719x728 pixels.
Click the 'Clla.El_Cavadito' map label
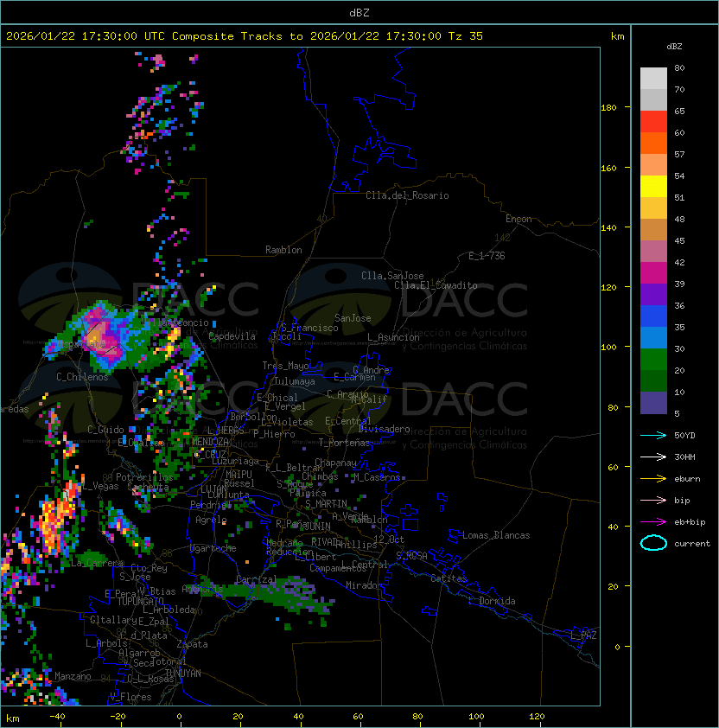[x=436, y=285]
